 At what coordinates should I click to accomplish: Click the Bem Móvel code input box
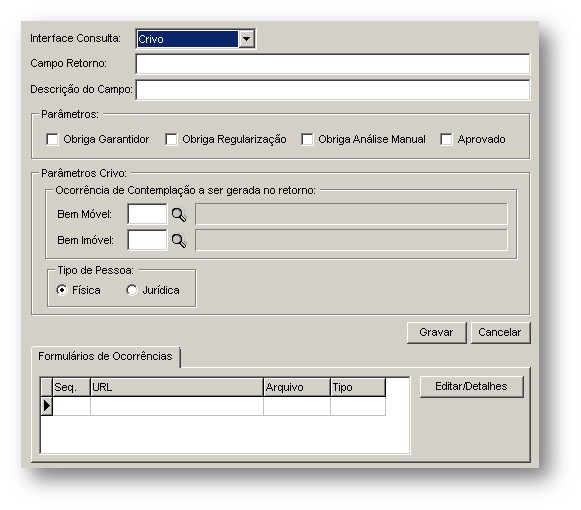pos(147,214)
